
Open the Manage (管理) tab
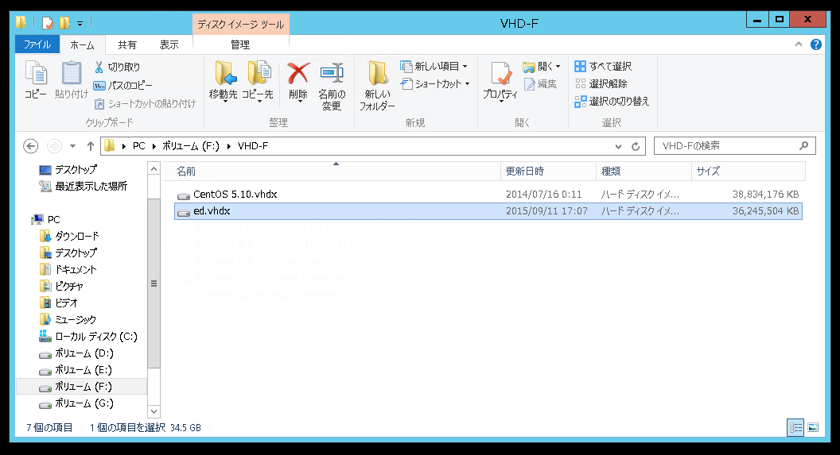click(240, 44)
